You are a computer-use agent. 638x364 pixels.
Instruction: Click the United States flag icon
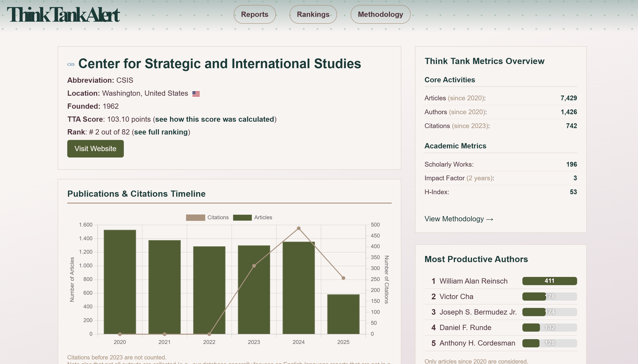point(196,94)
